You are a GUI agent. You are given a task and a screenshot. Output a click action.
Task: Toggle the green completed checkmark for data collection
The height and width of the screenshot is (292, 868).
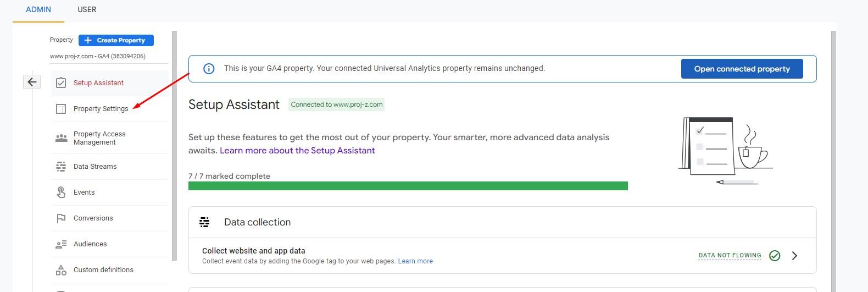775,255
